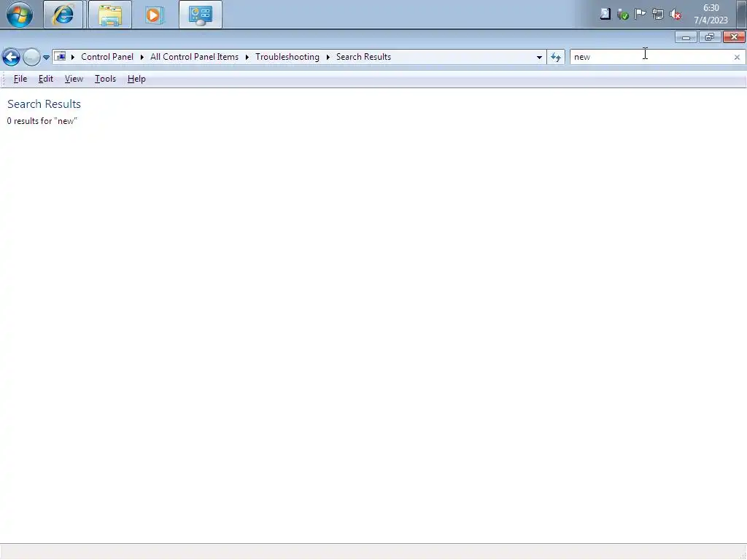
Task: Launch Internet Explorer from the taskbar
Action: (x=63, y=15)
